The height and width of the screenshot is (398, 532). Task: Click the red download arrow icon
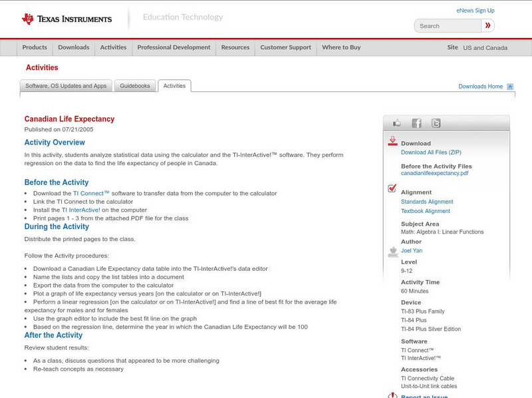[x=392, y=141]
